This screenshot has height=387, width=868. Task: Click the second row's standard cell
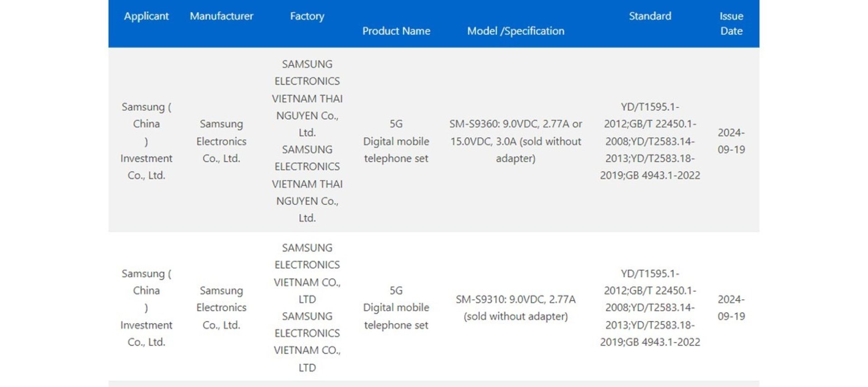coord(650,307)
